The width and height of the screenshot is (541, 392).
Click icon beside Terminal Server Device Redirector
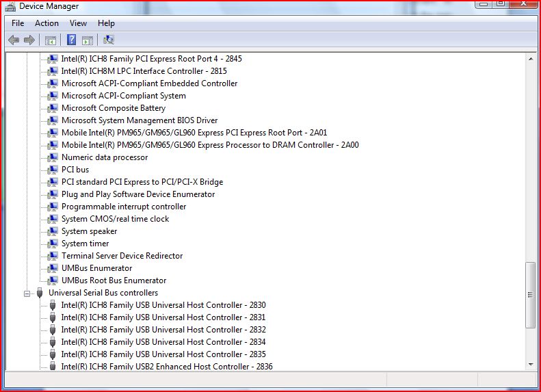point(53,256)
